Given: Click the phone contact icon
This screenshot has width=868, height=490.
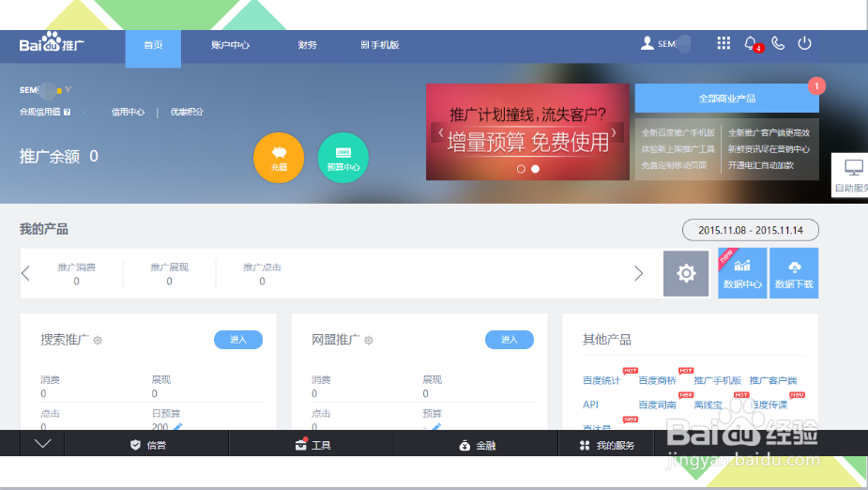Looking at the screenshot, I should (x=778, y=43).
